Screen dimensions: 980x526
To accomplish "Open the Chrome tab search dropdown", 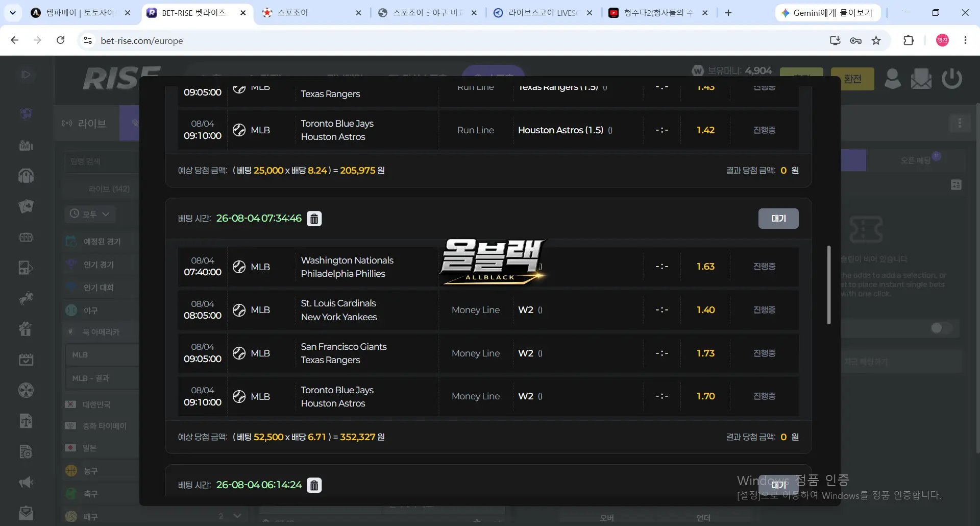I will (13, 13).
